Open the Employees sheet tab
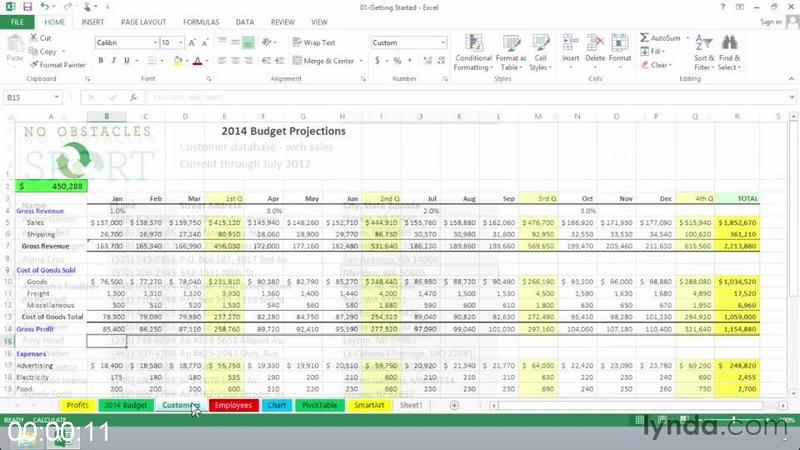 [233, 405]
